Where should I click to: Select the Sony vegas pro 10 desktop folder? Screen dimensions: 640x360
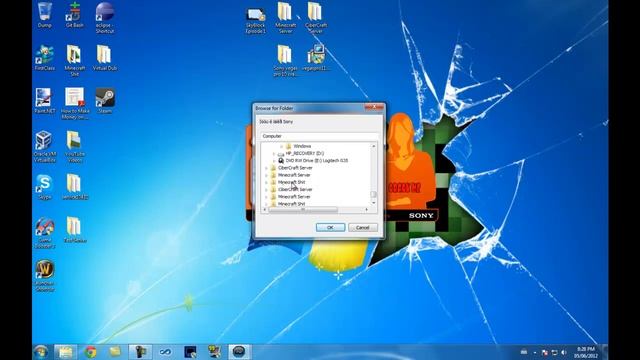[x=285, y=61]
